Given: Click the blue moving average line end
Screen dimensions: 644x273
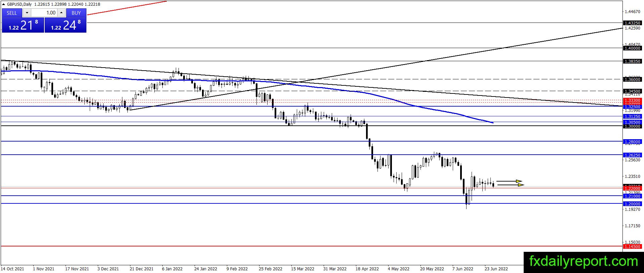Looking at the screenshot, I should click(492, 122).
